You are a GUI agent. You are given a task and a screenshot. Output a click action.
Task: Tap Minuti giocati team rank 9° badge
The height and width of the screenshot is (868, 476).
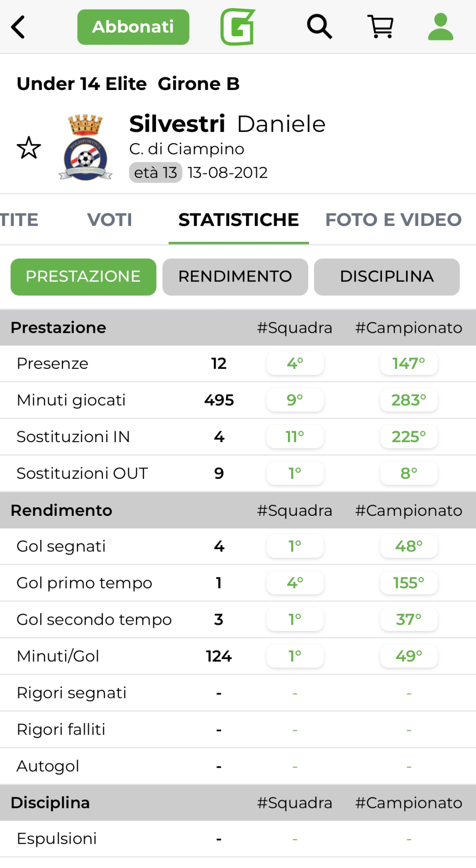point(295,400)
